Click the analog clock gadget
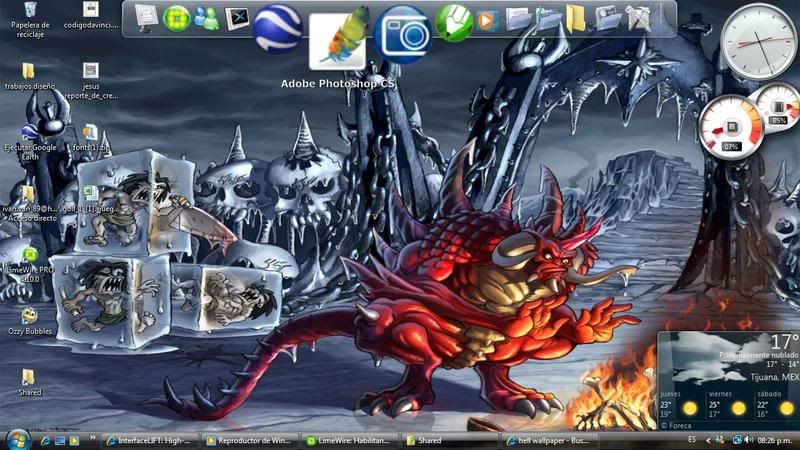 click(x=759, y=41)
